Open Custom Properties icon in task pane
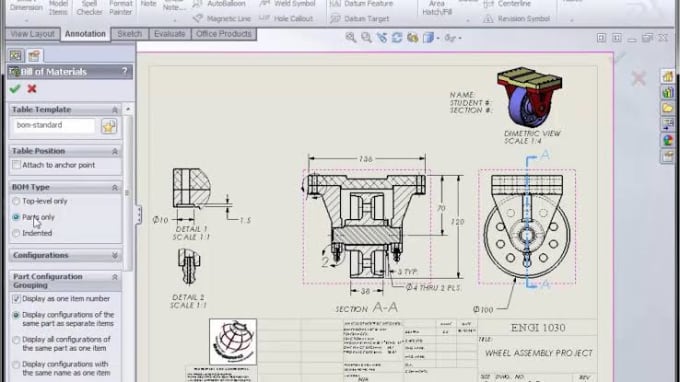This screenshot has height=382, width=680. click(x=667, y=156)
